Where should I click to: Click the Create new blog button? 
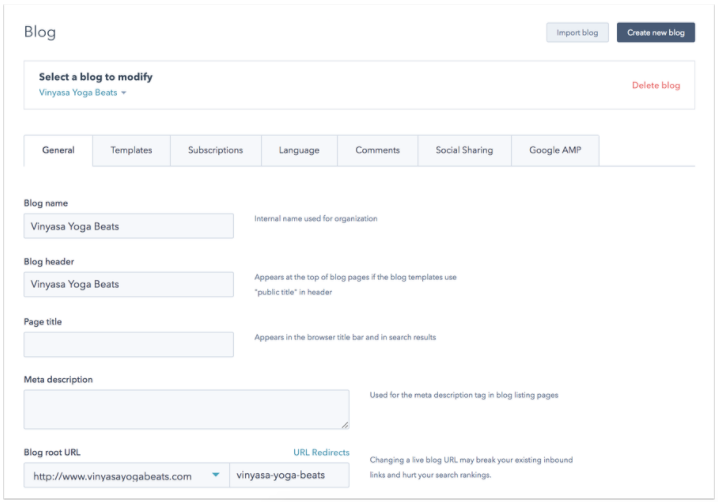click(x=655, y=33)
